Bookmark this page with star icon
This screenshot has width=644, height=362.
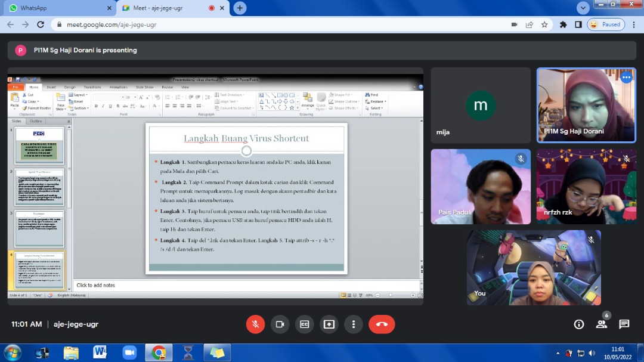click(544, 25)
